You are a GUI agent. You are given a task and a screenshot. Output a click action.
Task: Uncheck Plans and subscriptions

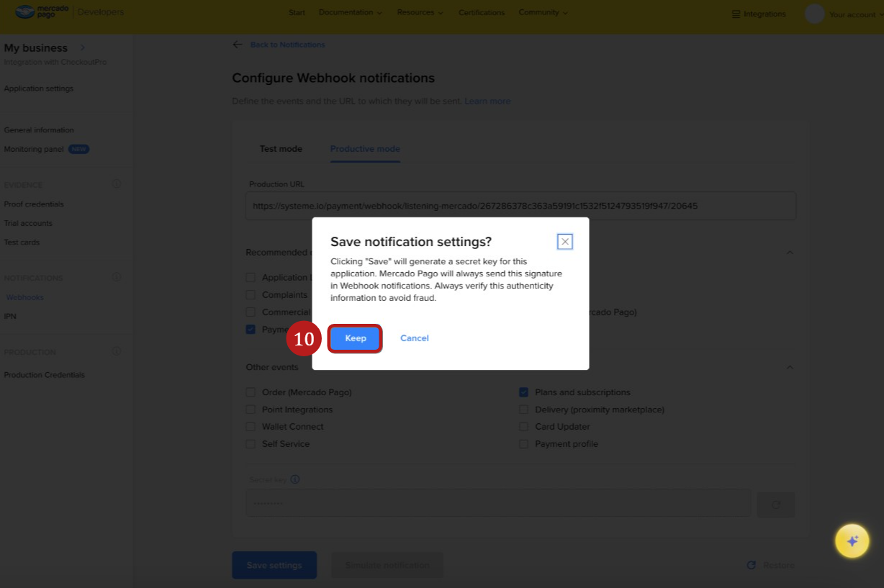524,392
